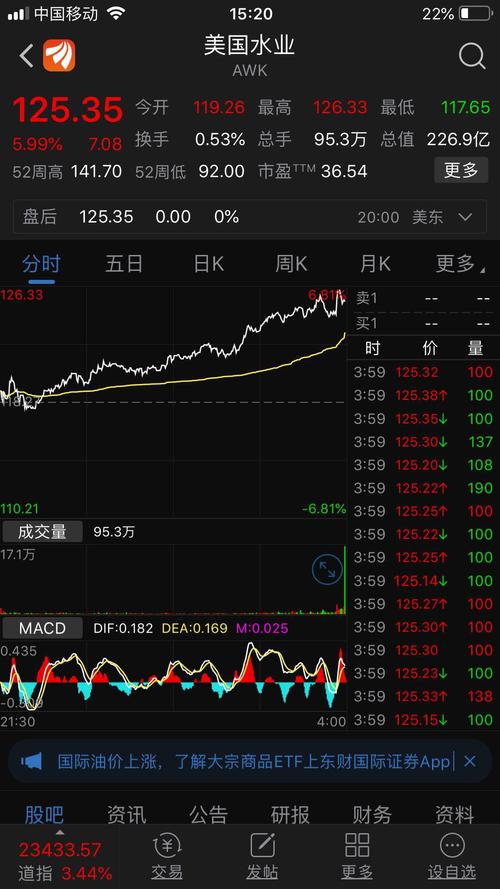Switch to 日K chart tab
This screenshot has height=889, width=500.
click(x=209, y=264)
